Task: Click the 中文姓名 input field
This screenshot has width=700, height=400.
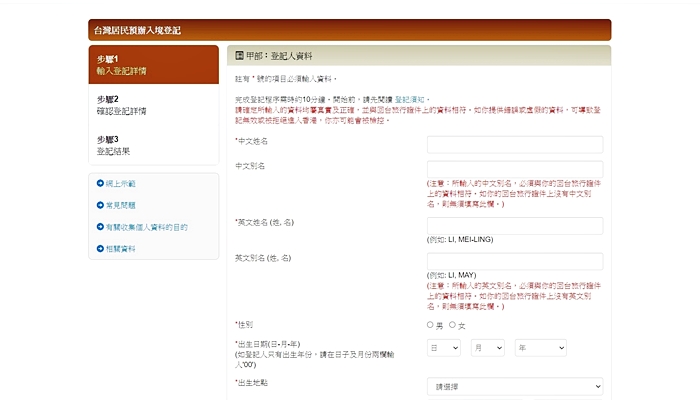Action: coord(515,144)
